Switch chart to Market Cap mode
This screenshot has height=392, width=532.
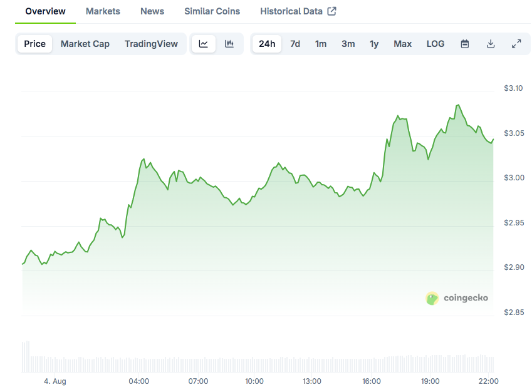[85, 44]
